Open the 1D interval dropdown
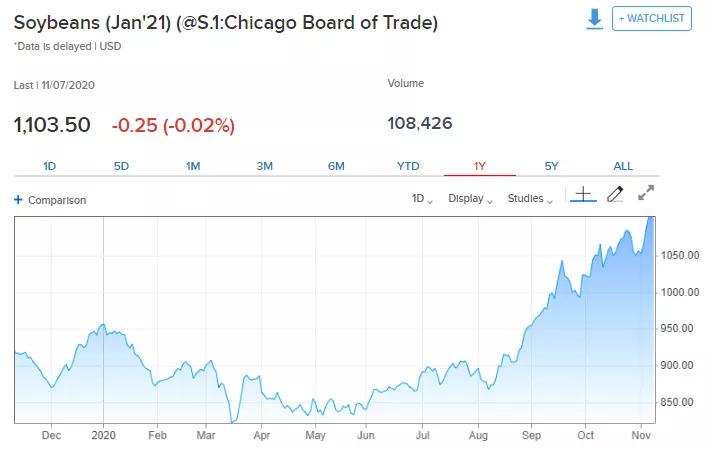Viewport: 711px width, 450px height. pyautogui.click(x=422, y=199)
